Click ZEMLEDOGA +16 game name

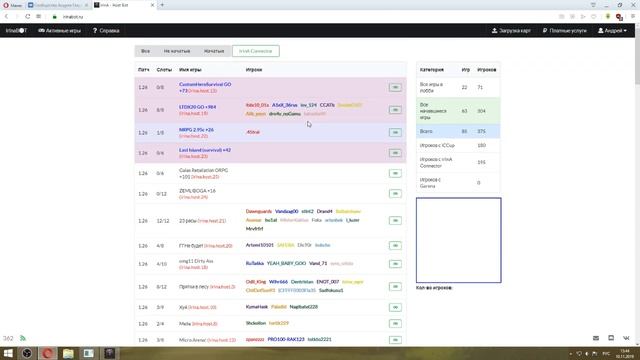[x=197, y=191]
